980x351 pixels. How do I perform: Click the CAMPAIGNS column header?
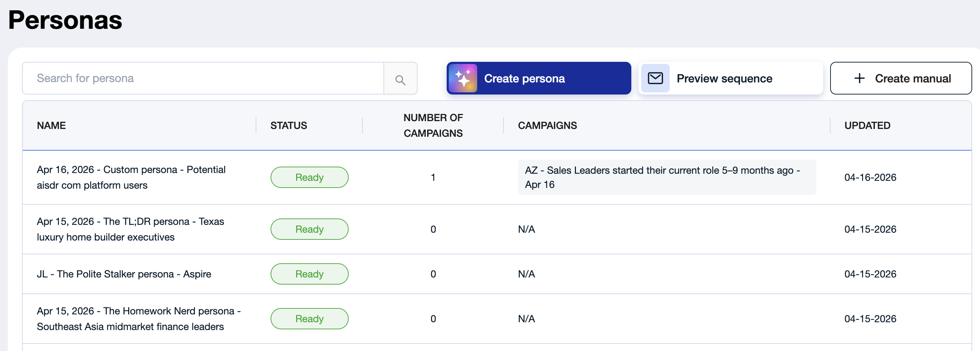pyautogui.click(x=548, y=126)
